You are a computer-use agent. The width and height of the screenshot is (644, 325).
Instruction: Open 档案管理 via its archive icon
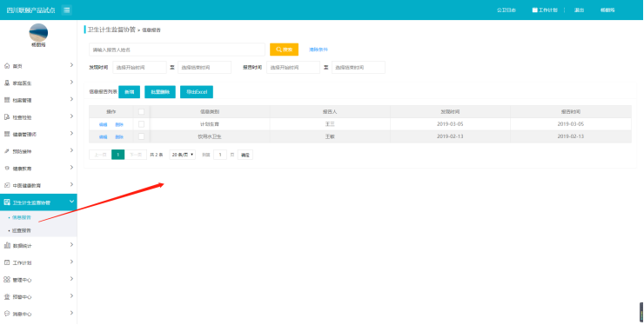point(7,100)
